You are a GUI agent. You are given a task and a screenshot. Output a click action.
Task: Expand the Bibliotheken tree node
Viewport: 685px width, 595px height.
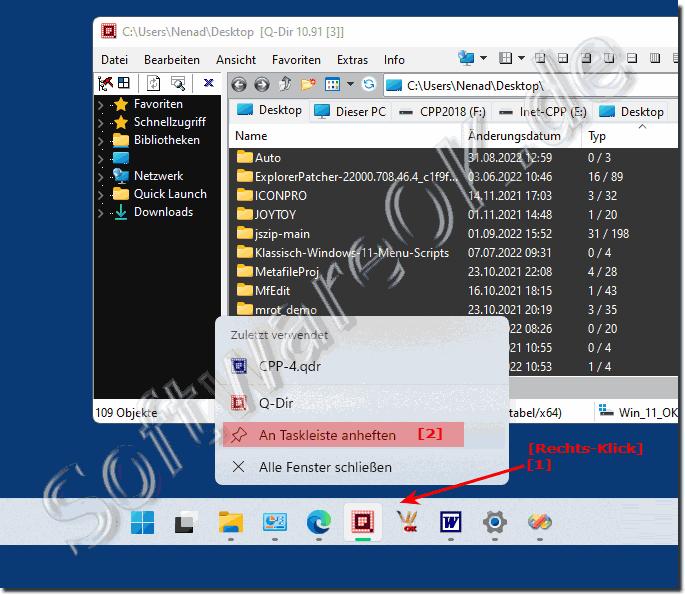100,141
